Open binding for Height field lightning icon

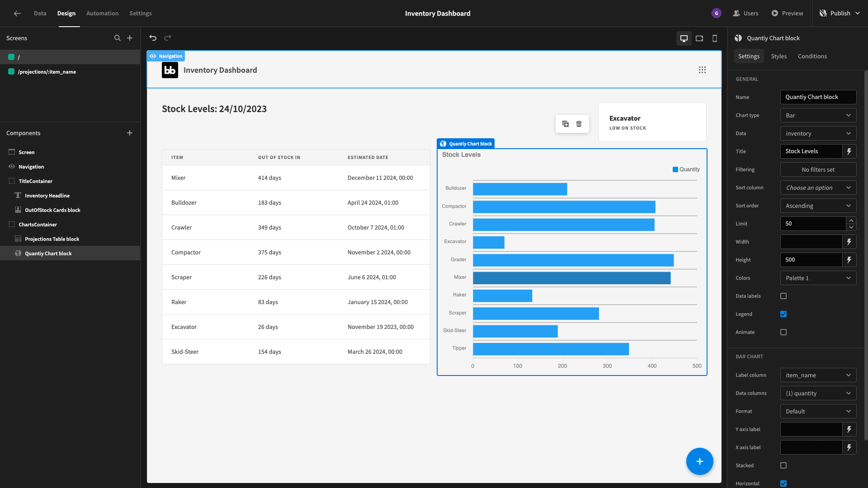(x=849, y=260)
